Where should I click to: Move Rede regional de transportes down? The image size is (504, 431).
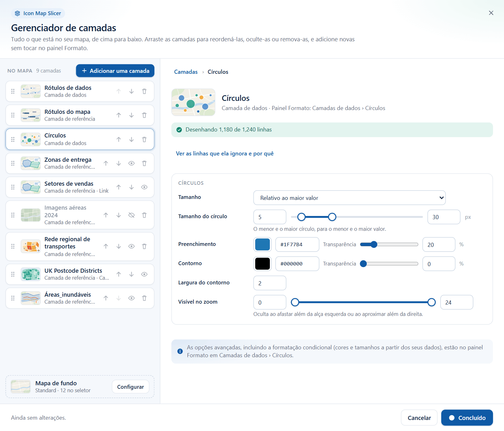coord(118,247)
